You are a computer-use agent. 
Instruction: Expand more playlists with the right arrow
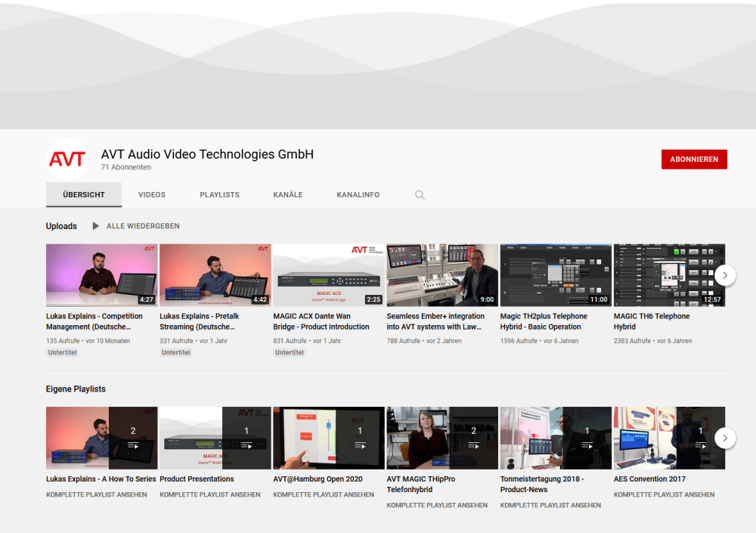coord(724,438)
